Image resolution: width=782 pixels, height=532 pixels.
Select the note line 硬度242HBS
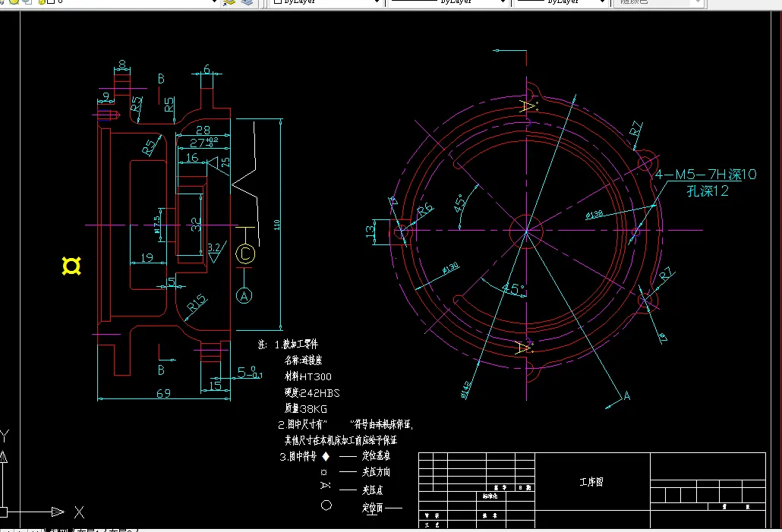click(x=312, y=393)
